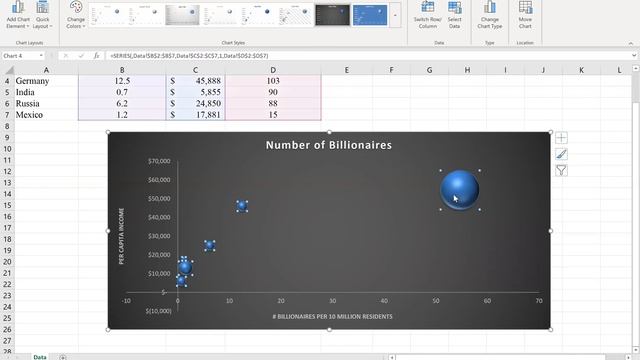The height and width of the screenshot is (360, 640).
Task: Click the Chart Styles paintbrush button
Action: 561,154
